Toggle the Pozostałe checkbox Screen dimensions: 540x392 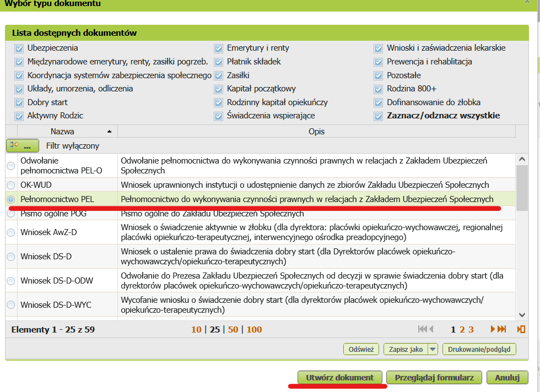point(378,76)
